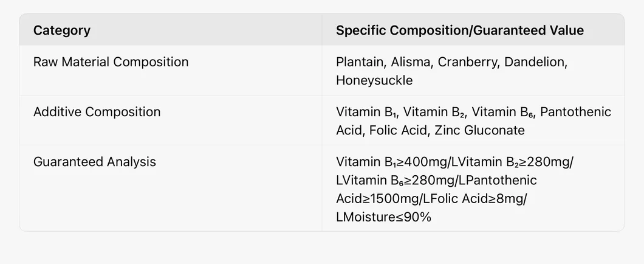
Task: Click "Zinc Gluconate" in the additives
Action: pyautogui.click(x=479, y=130)
